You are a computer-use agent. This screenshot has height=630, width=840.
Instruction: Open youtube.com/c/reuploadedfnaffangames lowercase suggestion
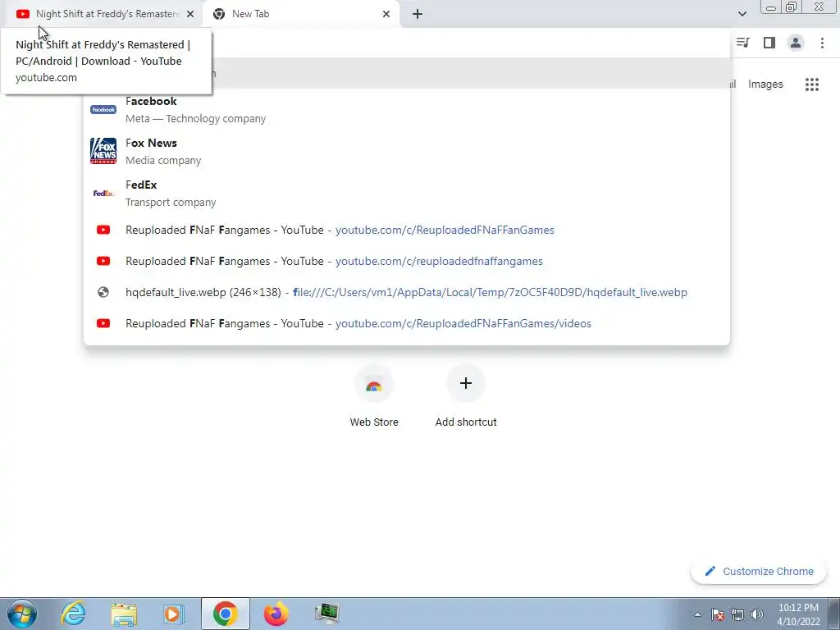407,261
